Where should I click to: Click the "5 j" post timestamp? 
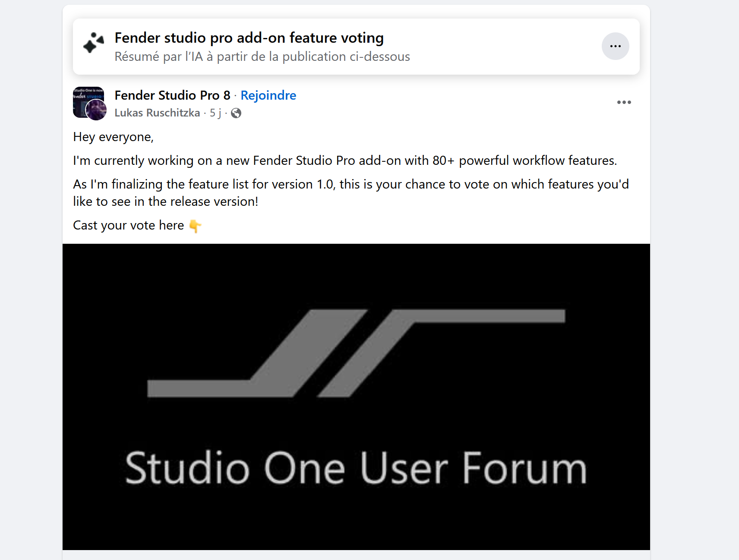(215, 113)
